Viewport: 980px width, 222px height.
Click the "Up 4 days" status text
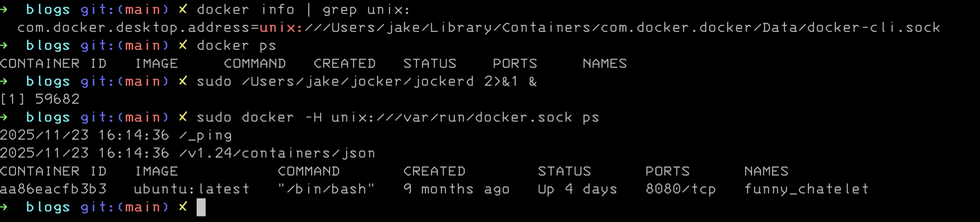(577, 189)
